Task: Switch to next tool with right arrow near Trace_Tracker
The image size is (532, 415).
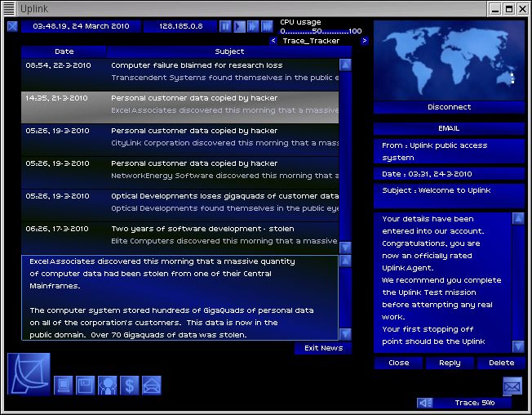Action: 365,41
